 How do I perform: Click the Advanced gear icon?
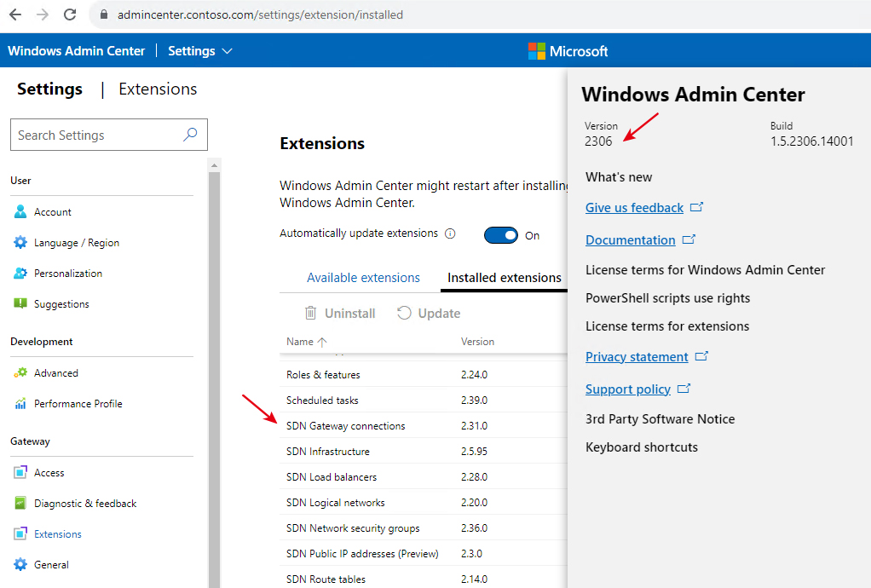coord(20,372)
